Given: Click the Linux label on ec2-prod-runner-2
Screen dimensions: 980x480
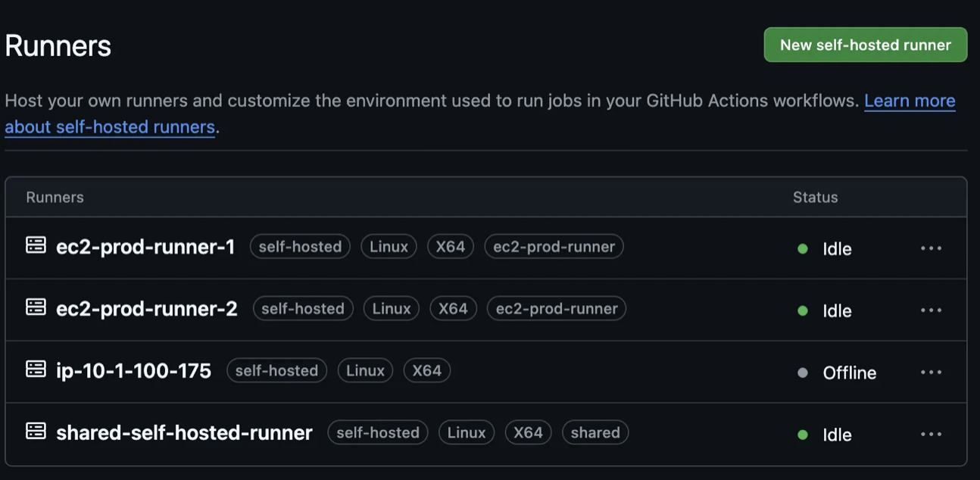Looking at the screenshot, I should (392, 308).
